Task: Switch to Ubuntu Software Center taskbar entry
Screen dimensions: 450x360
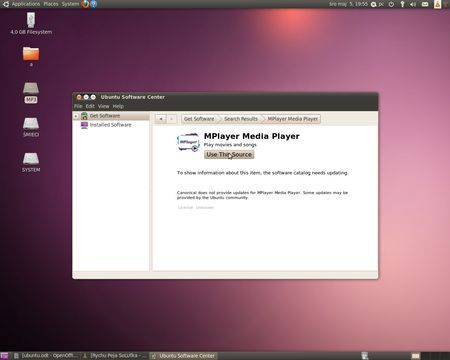Action: pyautogui.click(x=183, y=356)
